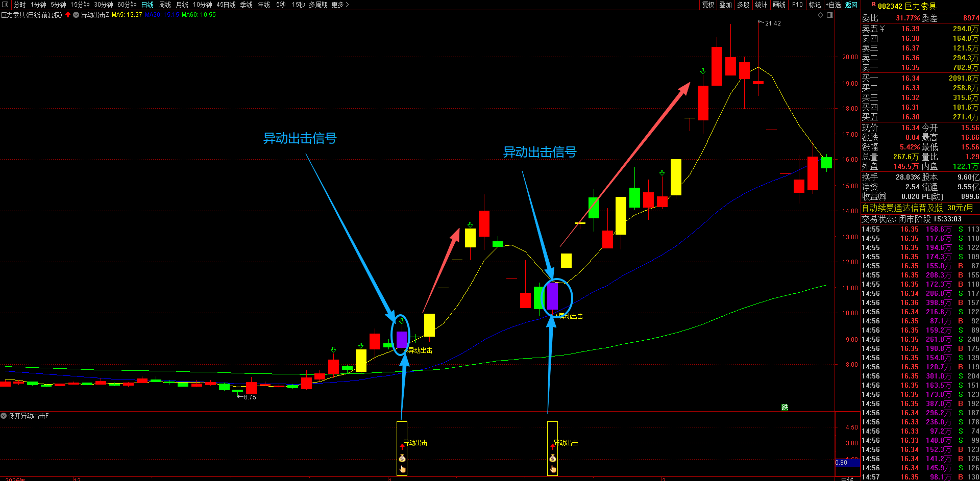Open the 低开异动出击F sub-indicator dropdown circle
Viewport: 980px width, 481px height.
pos(4,416)
